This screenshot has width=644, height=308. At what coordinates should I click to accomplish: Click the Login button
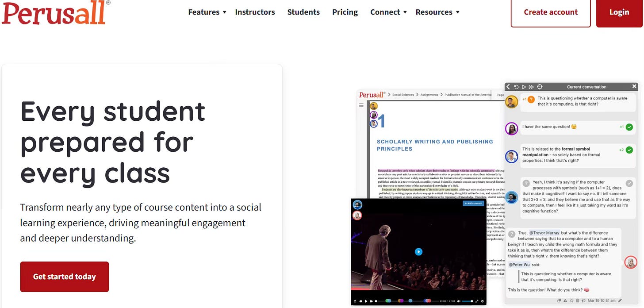click(x=619, y=12)
